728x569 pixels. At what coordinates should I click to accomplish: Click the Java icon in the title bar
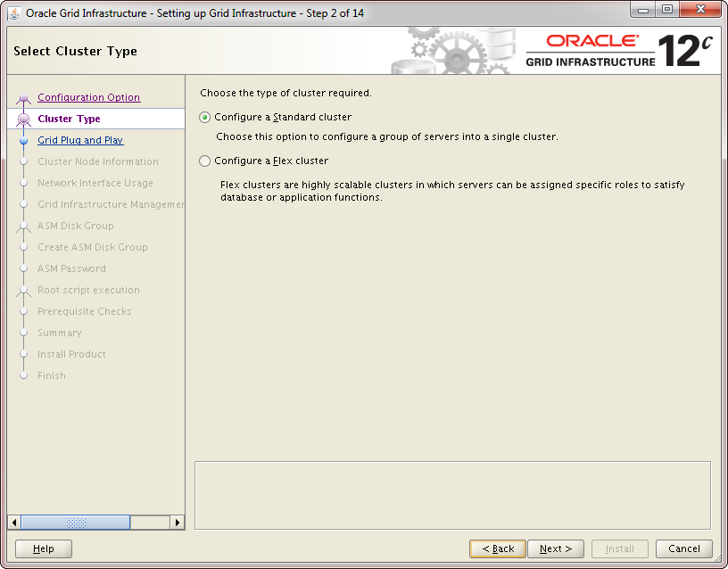[x=14, y=13]
